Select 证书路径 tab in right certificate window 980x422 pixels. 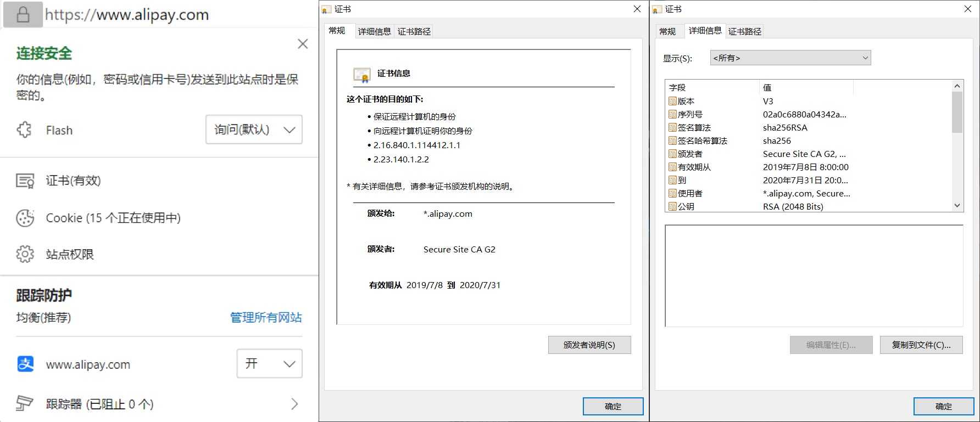coord(745,32)
